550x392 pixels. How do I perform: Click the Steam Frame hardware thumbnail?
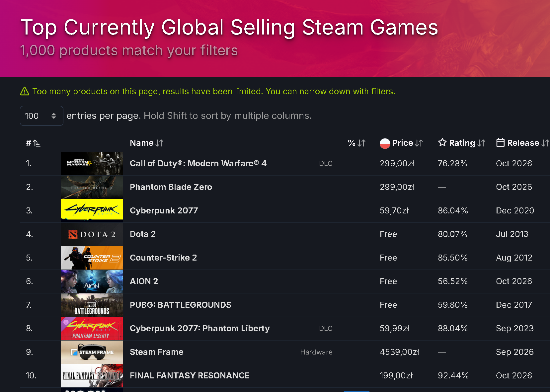point(92,352)
